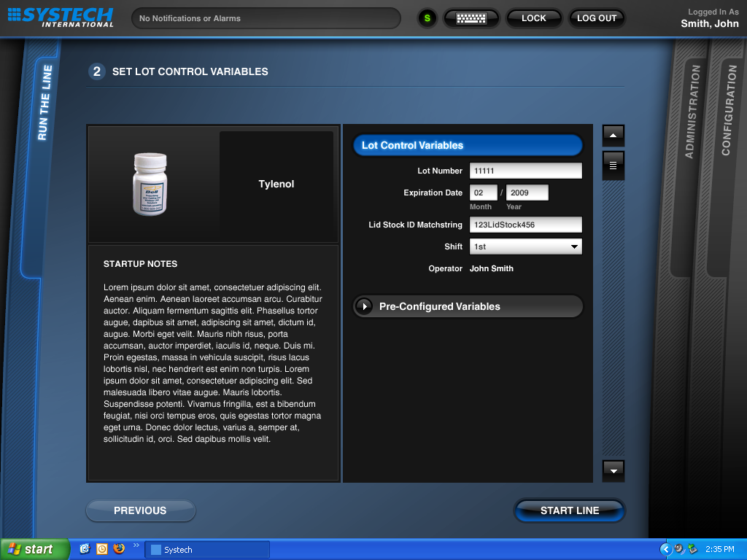Grab the scrollbar thumb handle

coord(613,166)
